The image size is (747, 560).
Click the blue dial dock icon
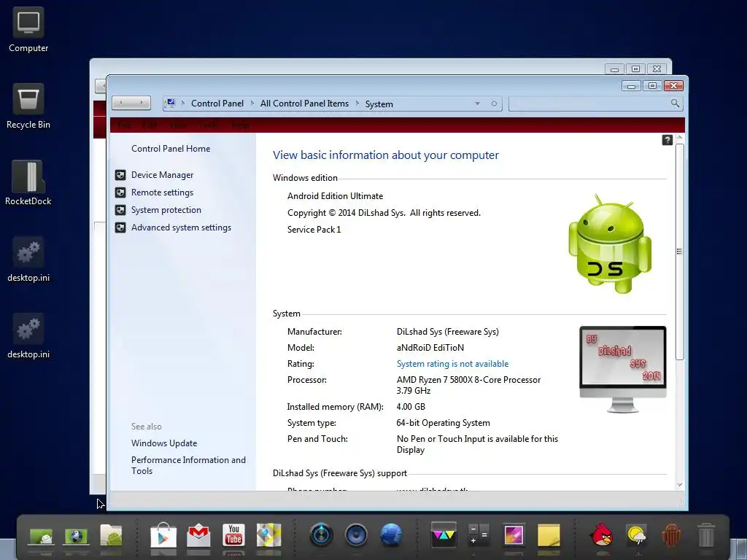click(x=321, y=534)
